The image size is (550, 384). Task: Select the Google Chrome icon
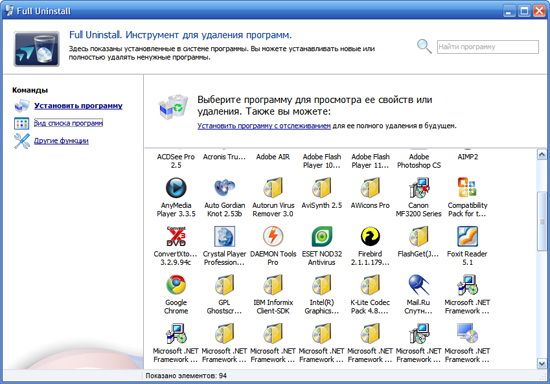click(176, 284)
